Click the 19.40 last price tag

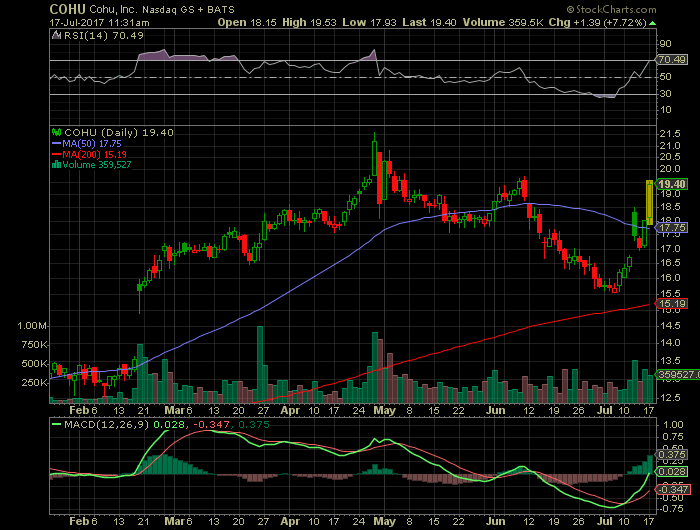(672, 184)
